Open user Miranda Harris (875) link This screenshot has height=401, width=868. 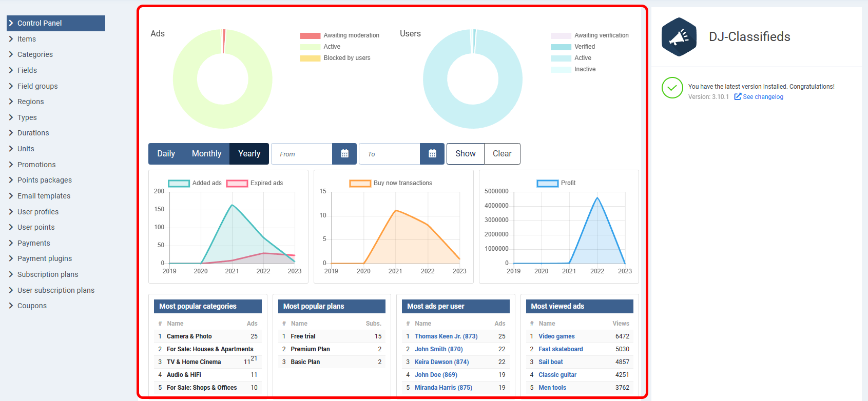(x=443, y=388)
